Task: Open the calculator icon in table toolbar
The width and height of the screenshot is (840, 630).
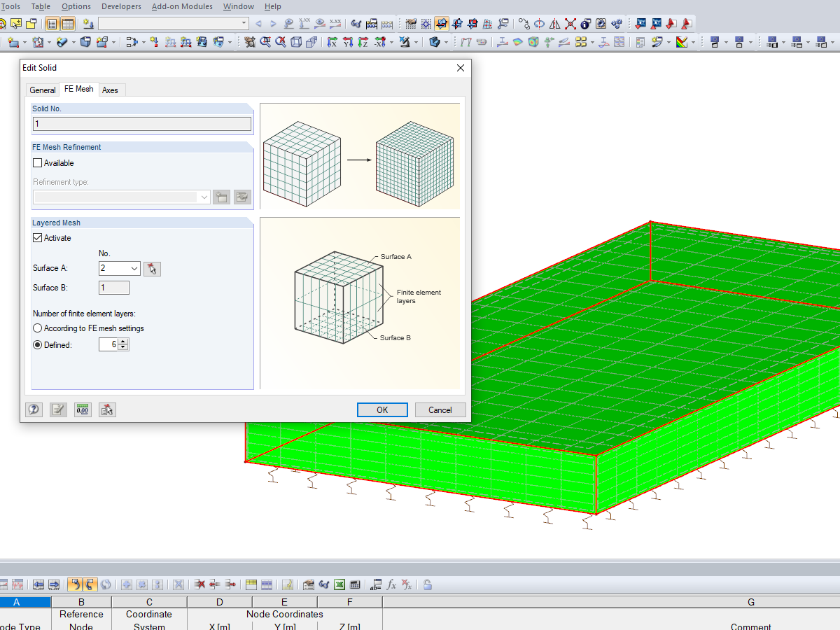Action: tap(354, 584)
